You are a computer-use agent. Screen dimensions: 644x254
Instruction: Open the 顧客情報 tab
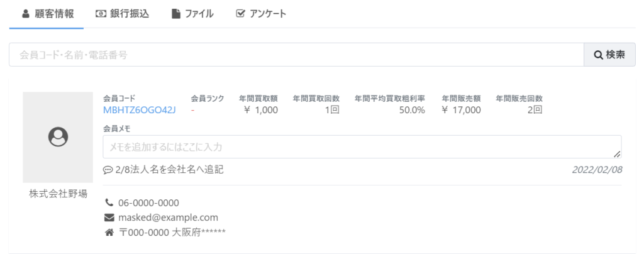pyautogui.click(x=47, y=14)
